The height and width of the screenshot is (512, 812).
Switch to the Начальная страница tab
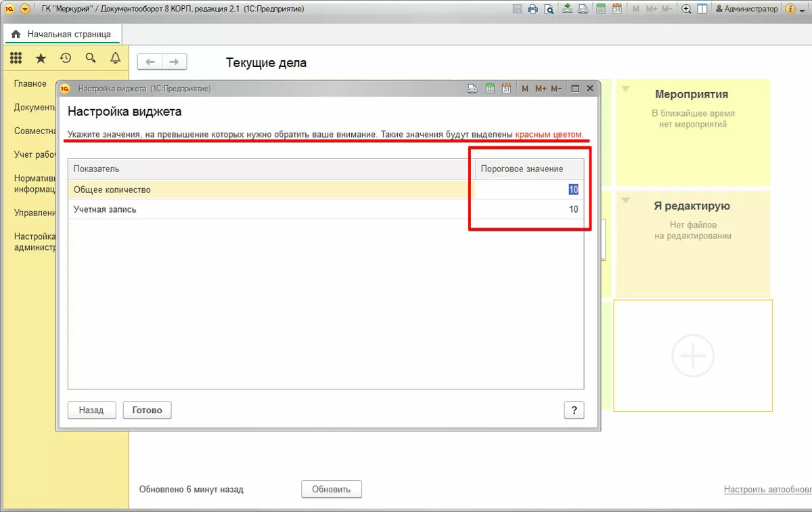tap(62, 34)
